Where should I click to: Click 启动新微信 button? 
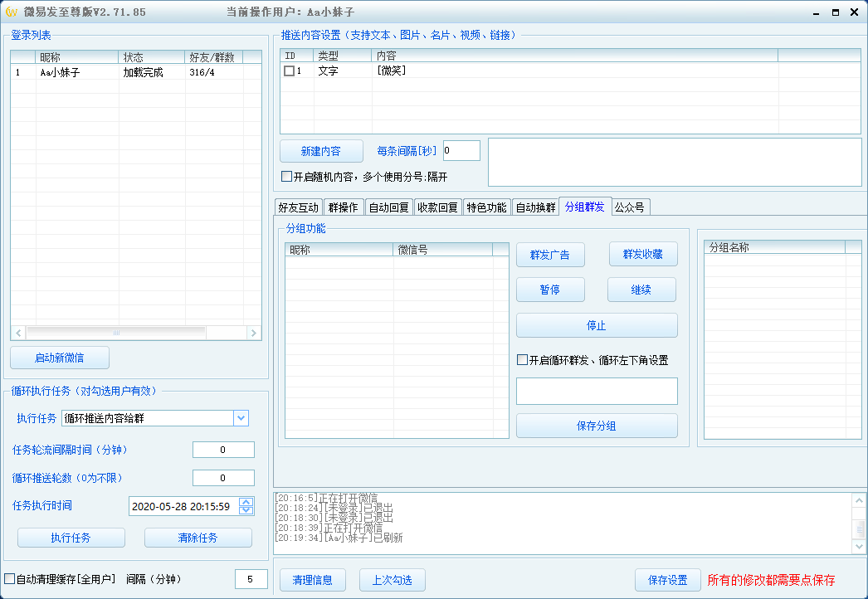pos(59,358)
